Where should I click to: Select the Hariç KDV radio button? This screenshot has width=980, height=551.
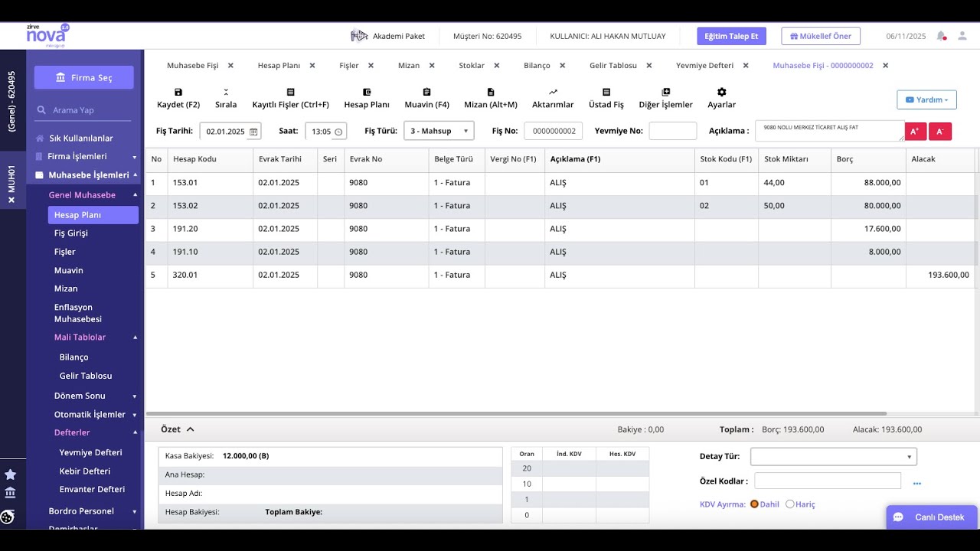790,504
